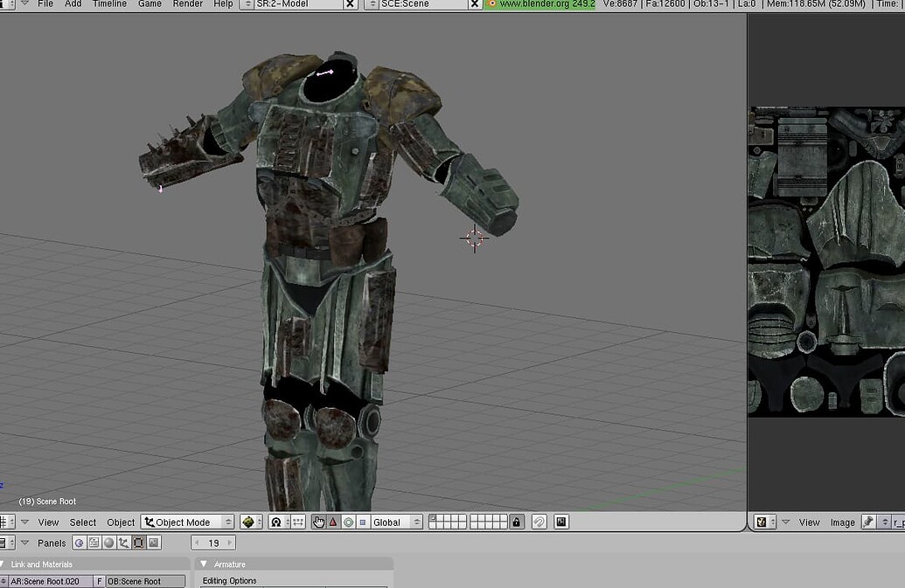Click the pack image icon in UV editor header
The image size is (905, 588).
868,522
